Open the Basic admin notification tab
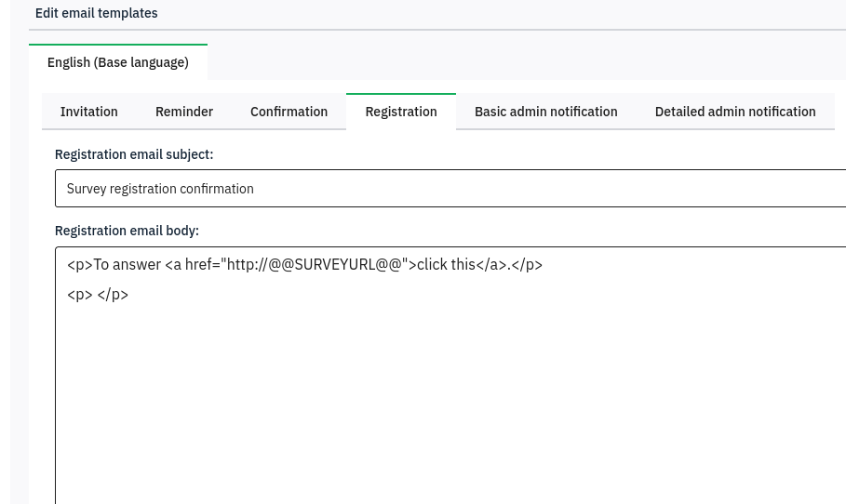This screenshot has width=846, height=504. click(x=546, y=112)
